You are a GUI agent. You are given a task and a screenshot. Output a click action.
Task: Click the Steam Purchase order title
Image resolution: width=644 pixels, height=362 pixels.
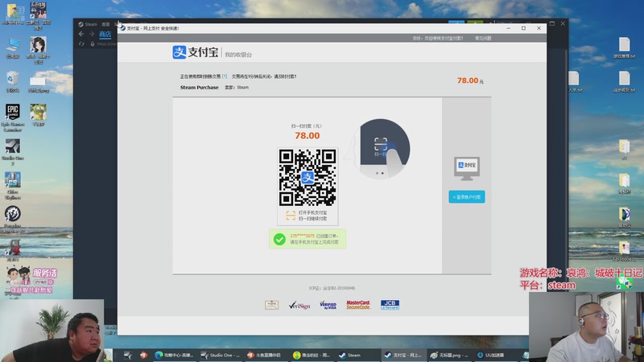(199, 88)
